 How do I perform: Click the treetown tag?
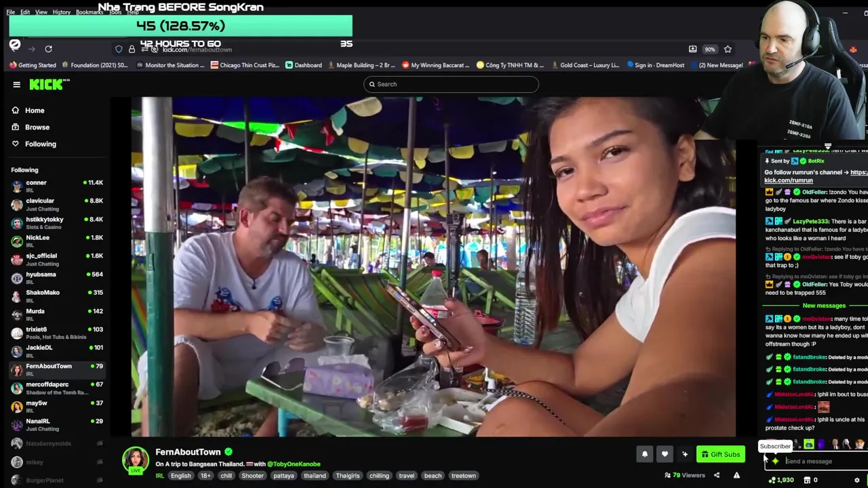point(464,476)
